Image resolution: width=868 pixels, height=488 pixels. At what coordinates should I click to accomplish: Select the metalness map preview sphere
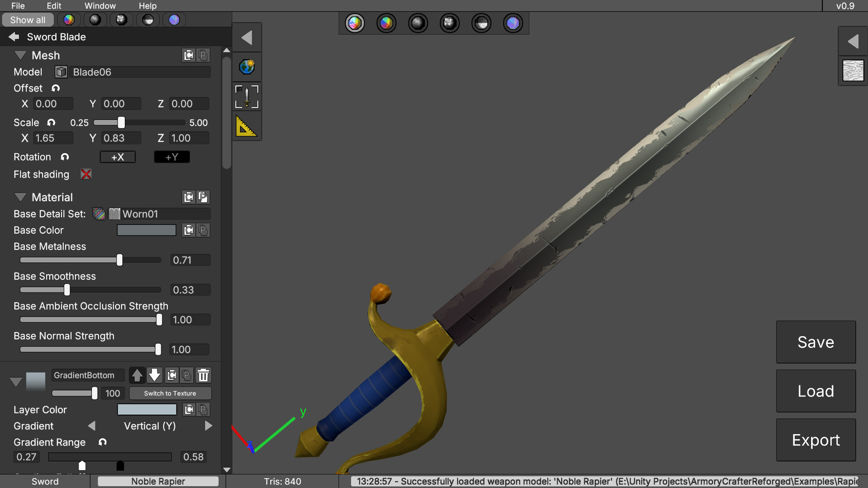[418, 23]
